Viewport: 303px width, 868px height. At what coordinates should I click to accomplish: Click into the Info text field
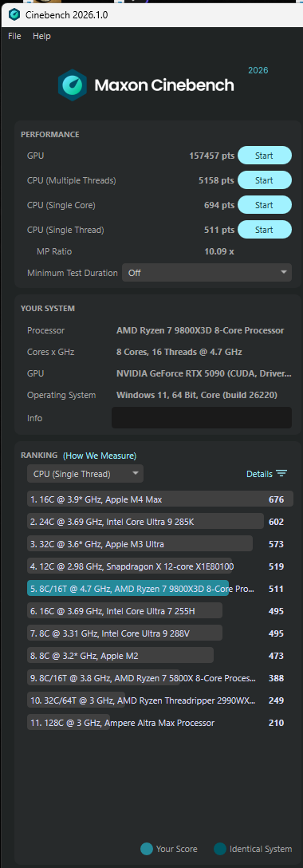coord(201,417)
